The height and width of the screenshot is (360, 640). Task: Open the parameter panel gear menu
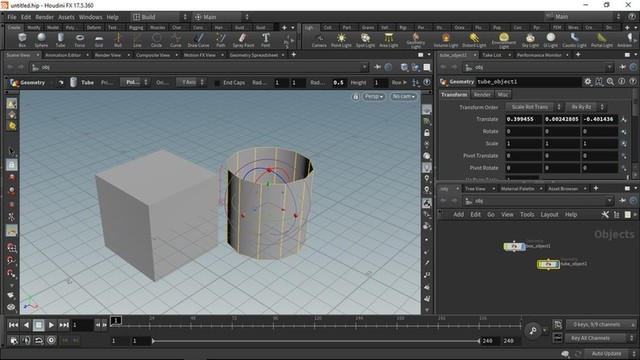pyautogui.click(x=587, y=82)
